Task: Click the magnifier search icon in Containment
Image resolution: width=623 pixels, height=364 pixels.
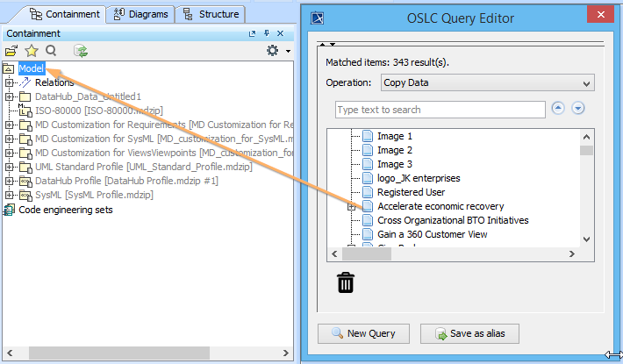Action: pos(51,51)
